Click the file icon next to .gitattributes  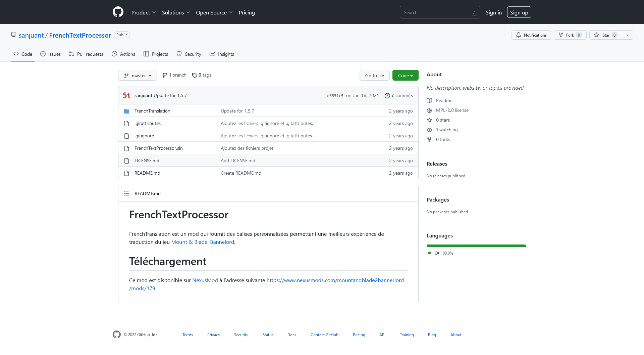coord(126,123)
